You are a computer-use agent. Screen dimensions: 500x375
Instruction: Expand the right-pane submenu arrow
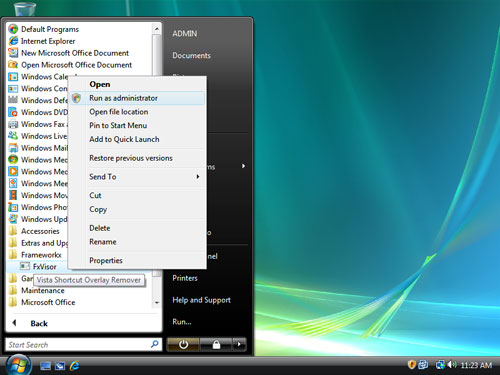point(244,166)
